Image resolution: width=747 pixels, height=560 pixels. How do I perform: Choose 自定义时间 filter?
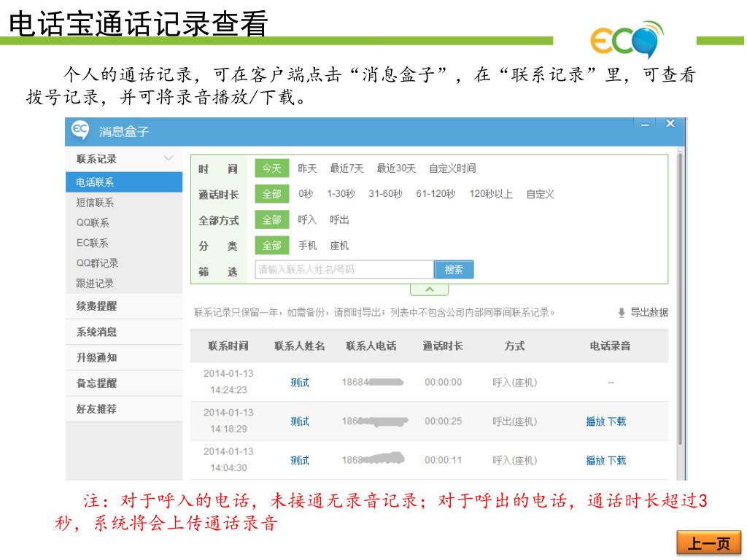(452, 168)
